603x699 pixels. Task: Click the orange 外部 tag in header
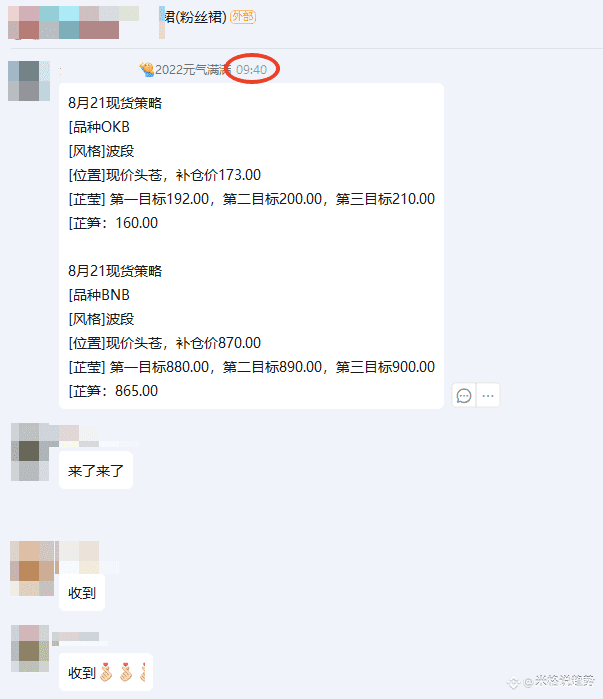[x=243, y=17]
